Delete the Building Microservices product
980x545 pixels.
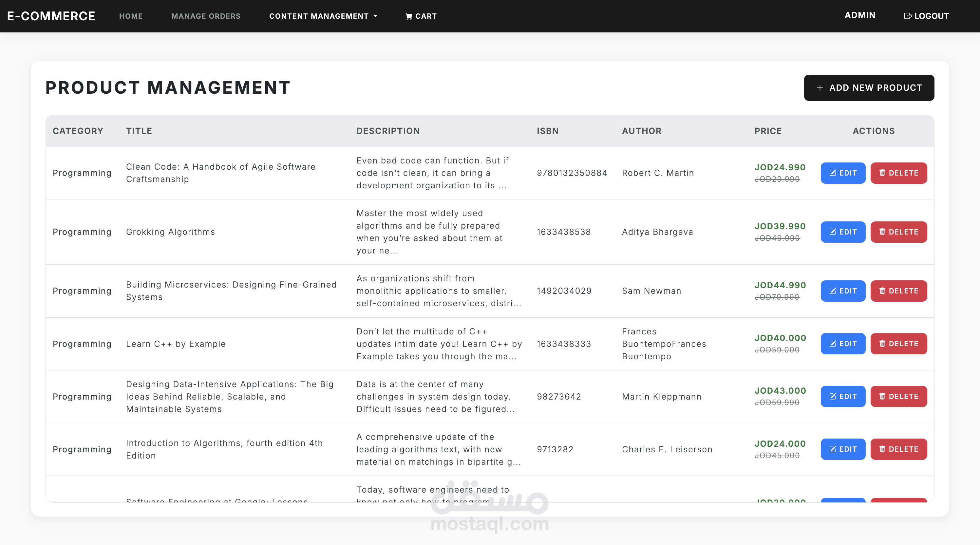898,291
